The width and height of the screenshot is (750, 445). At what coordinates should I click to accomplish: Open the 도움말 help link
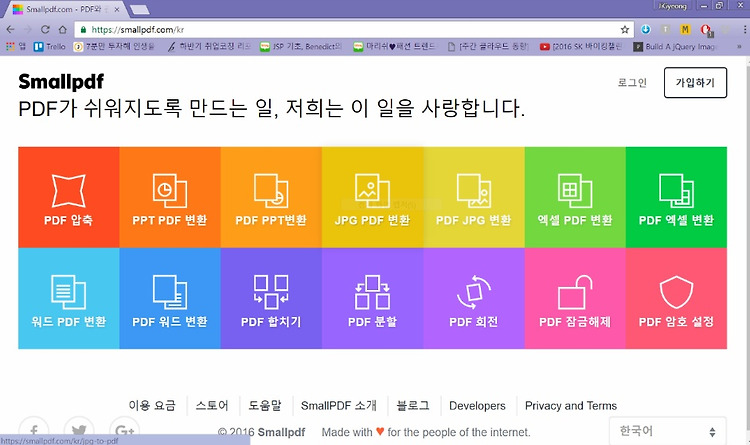265,406
